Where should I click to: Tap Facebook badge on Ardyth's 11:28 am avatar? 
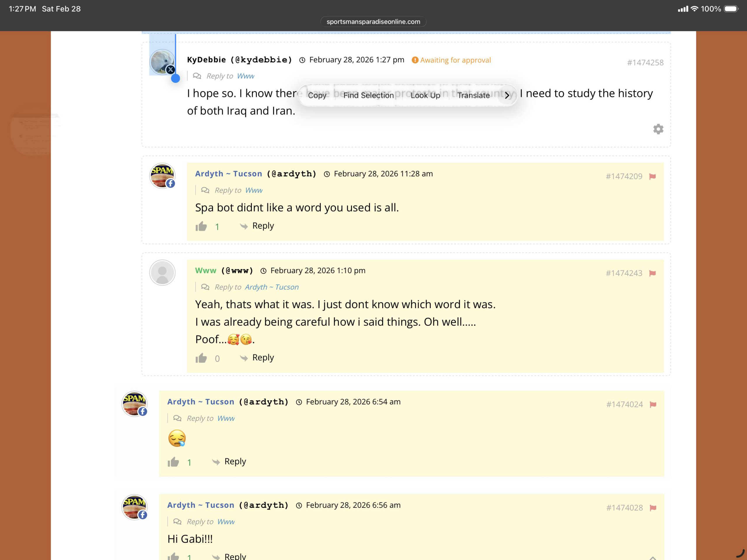tap(170, 183)
